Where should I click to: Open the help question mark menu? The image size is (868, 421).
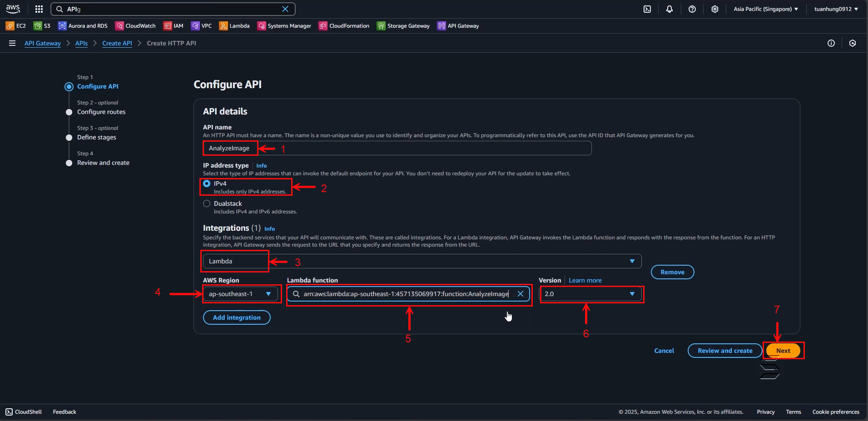pos(692,9)
